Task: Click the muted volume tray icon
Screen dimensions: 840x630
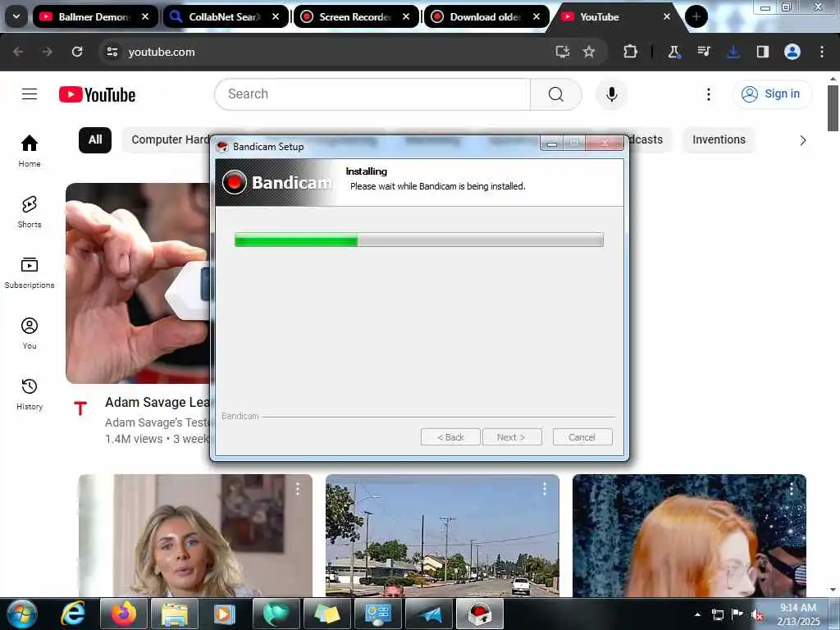Action: pos(757,615)
